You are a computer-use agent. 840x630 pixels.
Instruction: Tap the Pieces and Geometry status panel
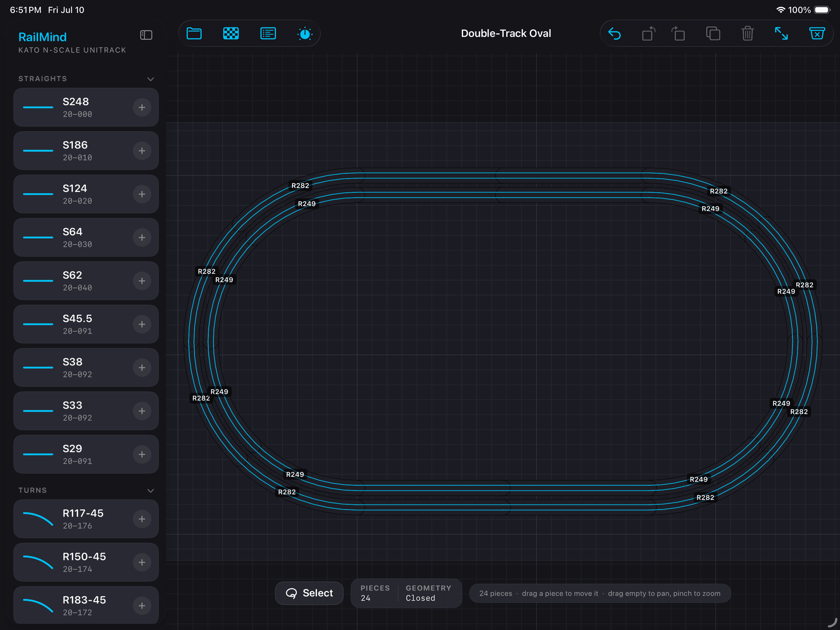tap(406, 593)
